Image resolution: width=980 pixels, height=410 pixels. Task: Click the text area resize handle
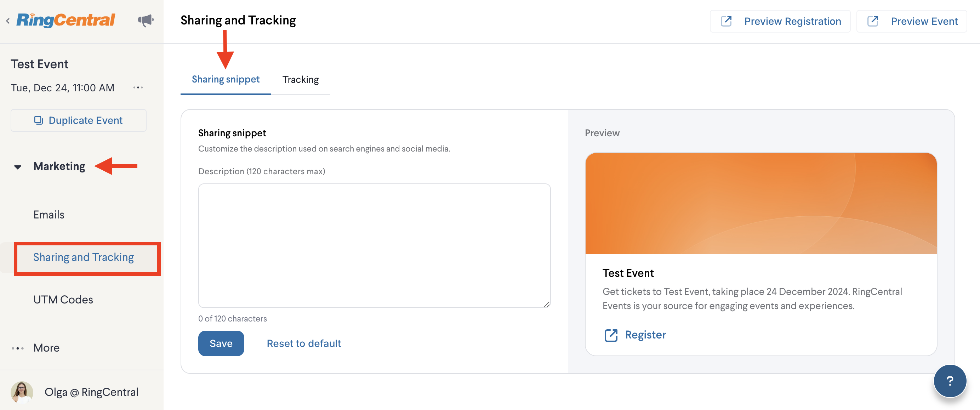547,304
